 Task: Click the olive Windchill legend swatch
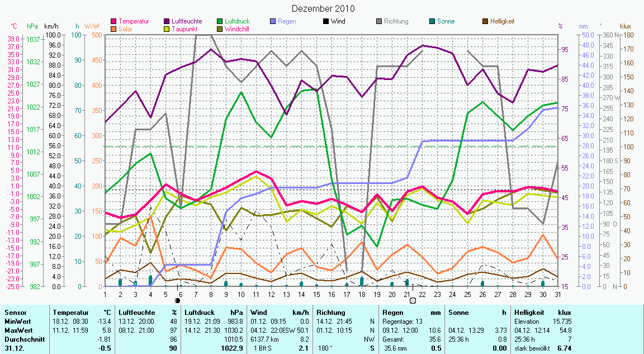click(x=220, y=29)
